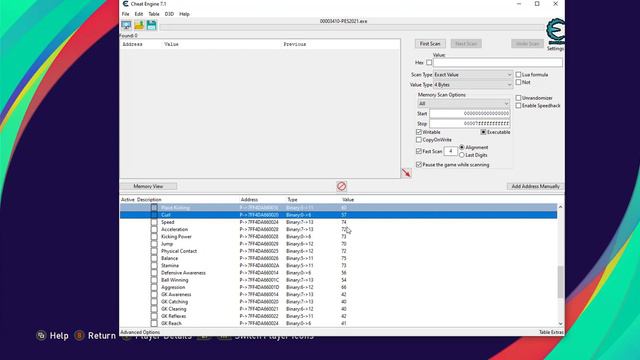Open the File menu
This screenshot has width=640, height=360.
point(125,14)
